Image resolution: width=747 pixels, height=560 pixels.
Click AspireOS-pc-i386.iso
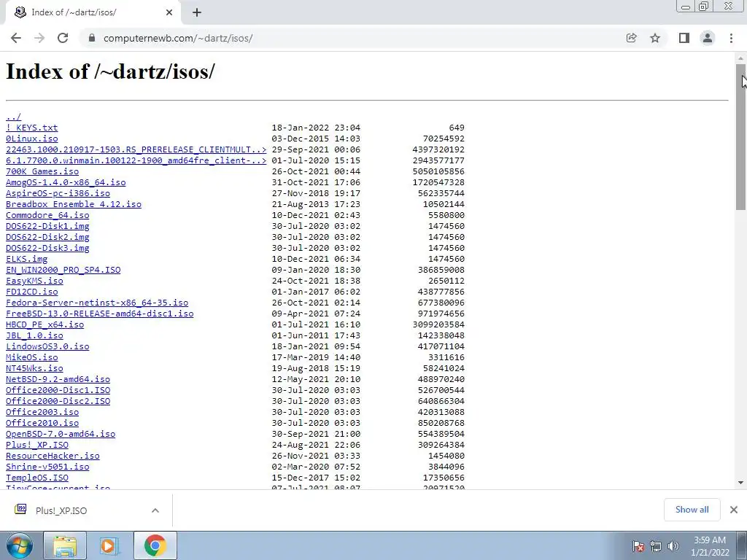58,193
